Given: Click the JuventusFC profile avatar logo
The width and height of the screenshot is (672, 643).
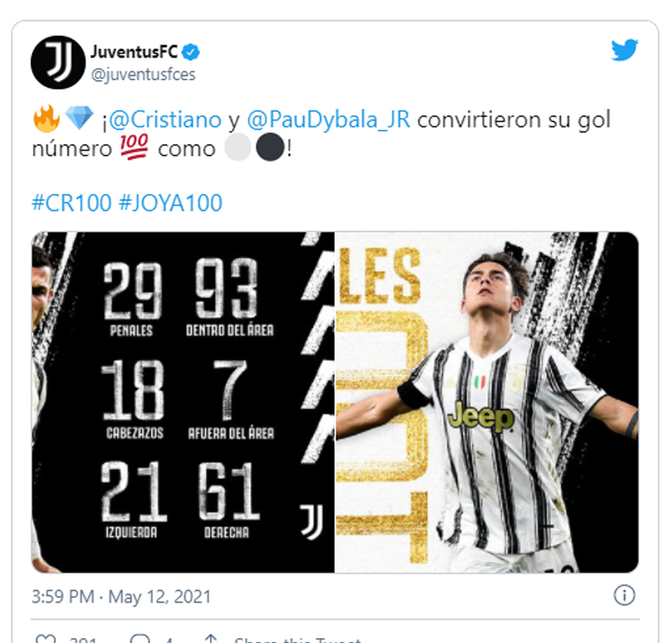Looking at the screenshot, I should tap(58, 62).
